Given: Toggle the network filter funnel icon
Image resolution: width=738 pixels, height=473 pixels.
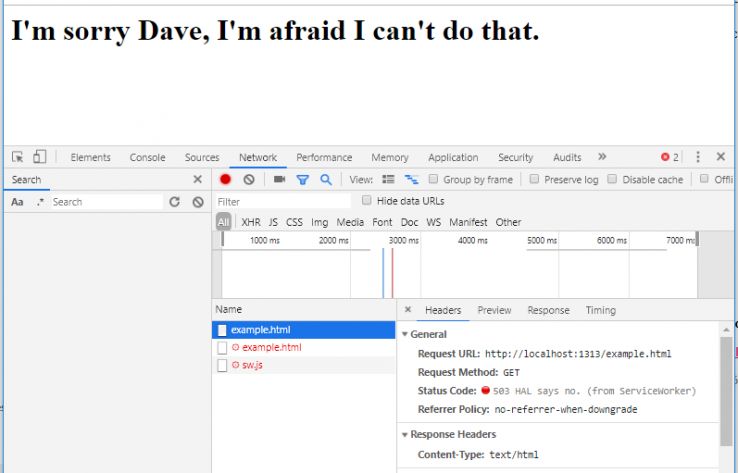Looking at the screenshot, I should [302, 180].
